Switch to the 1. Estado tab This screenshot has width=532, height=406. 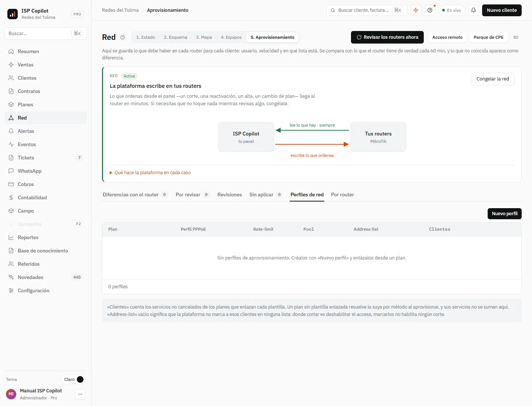pos(146,37)
